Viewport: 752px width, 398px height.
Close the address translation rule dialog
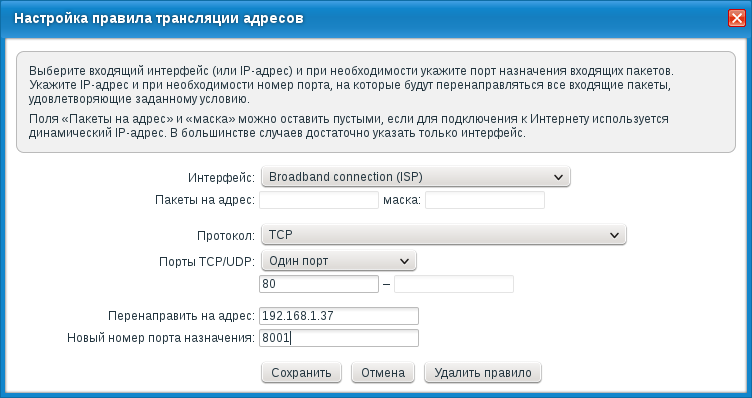(x=736, y=18)
